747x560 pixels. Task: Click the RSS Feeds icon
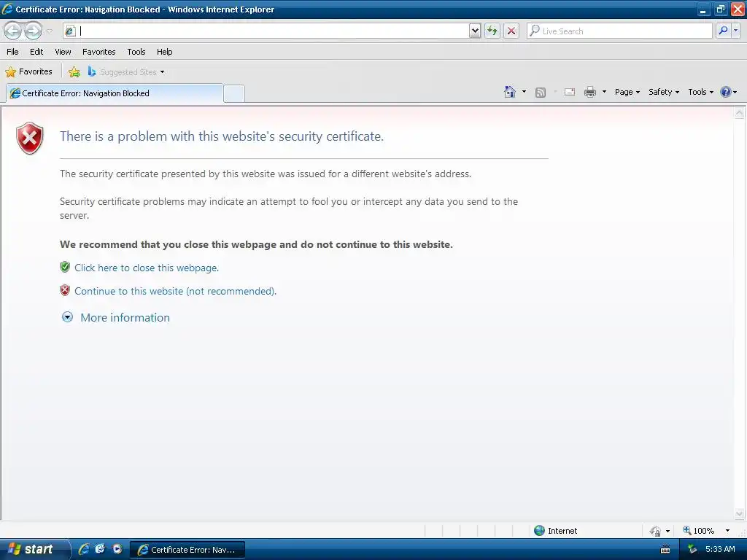[x=541, y=93]
